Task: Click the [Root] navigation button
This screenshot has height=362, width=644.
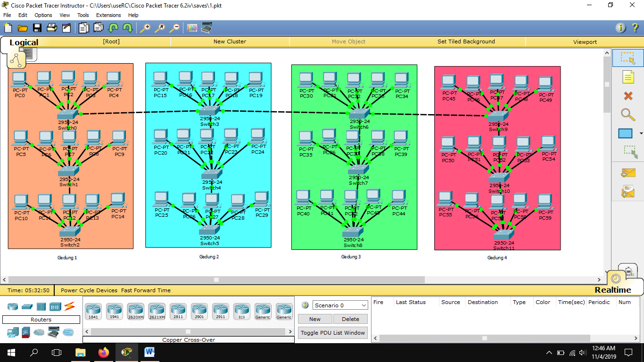Action: click(x=111, y=41)
